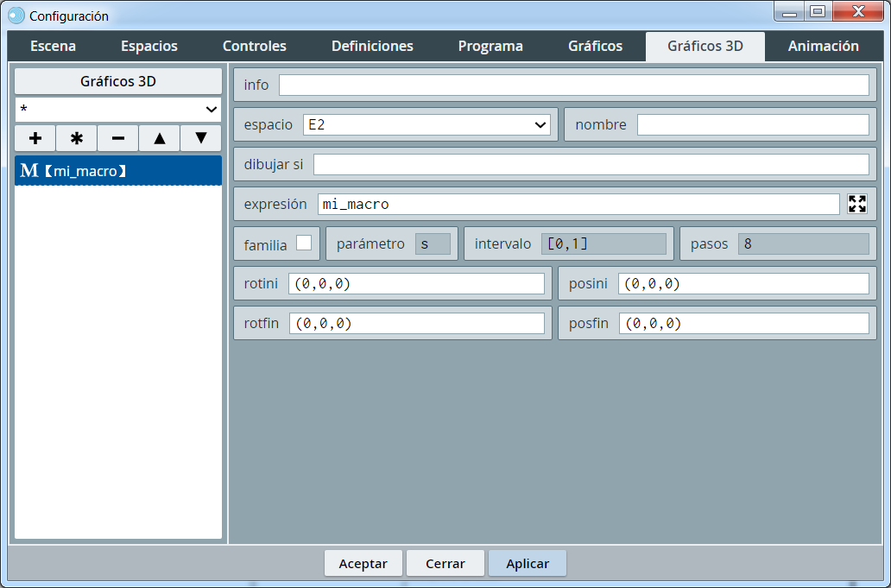The height and width of the screenshot is (588, 891).
Task: Open the espacio E2 dropdown
Action: 427,125
